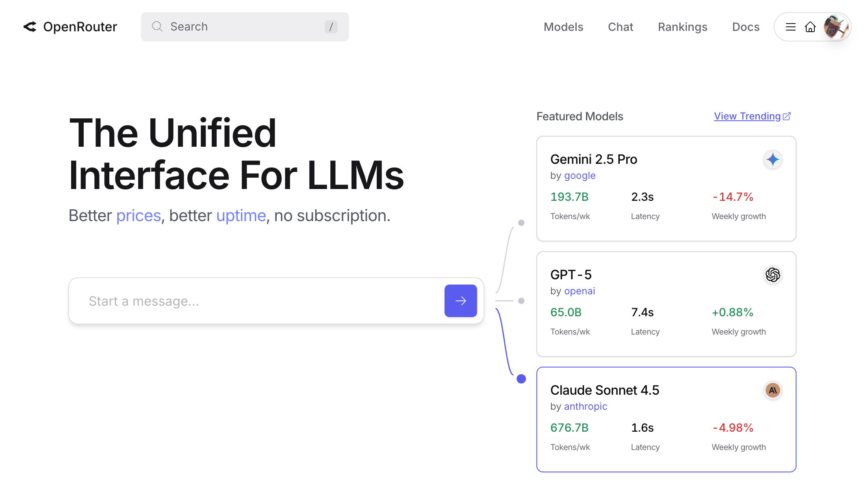Select the purple Claude Sonnet connector dot
The height and width of the screenshot is (500, 868).
pyautogui.click(x=521, y=379)
